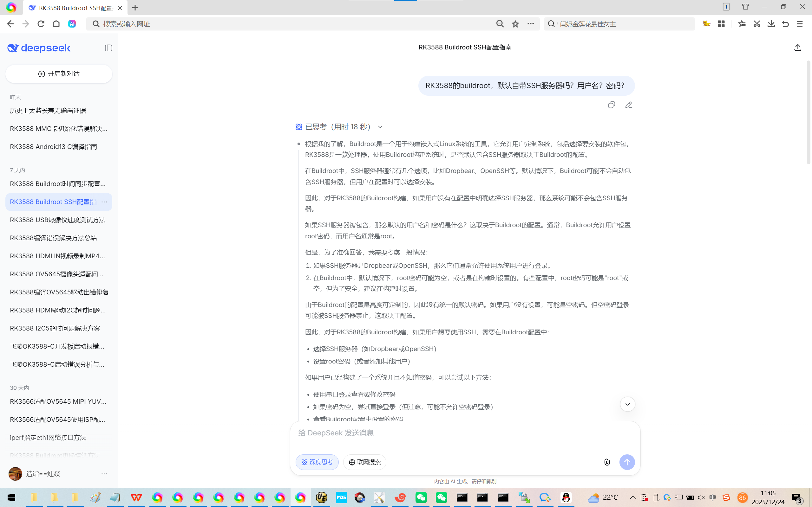Collapse the 已思考 thinking section
This screenshot has height=507, width=812.
tap(380, 127)
